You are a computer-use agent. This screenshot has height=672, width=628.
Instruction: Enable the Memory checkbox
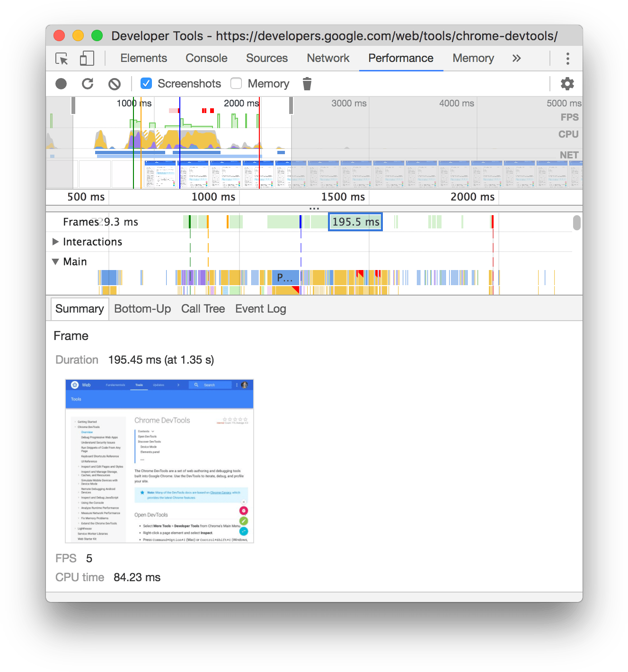[236, 83]
